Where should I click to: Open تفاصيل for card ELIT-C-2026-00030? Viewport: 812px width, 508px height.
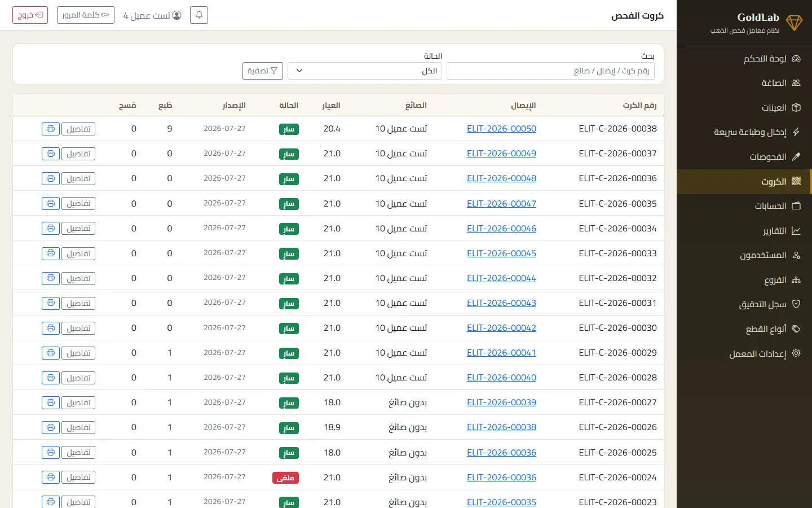coord(78,328)
